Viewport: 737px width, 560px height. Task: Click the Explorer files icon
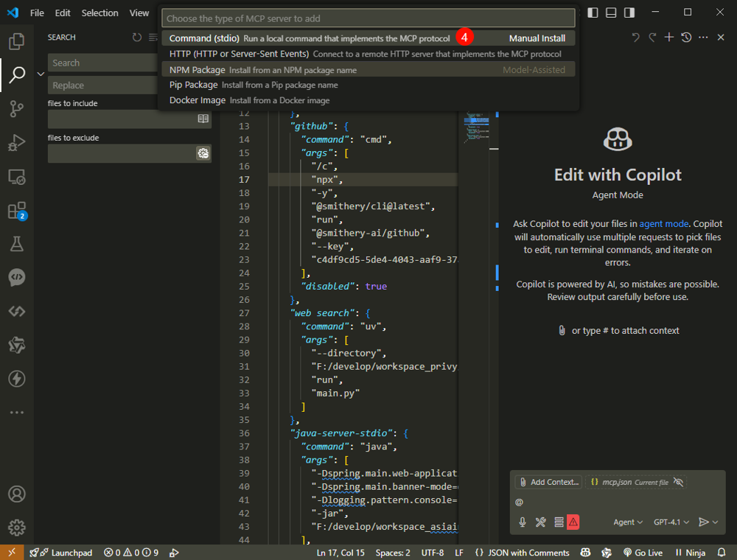pyautogui.click(x=16, y=41)
